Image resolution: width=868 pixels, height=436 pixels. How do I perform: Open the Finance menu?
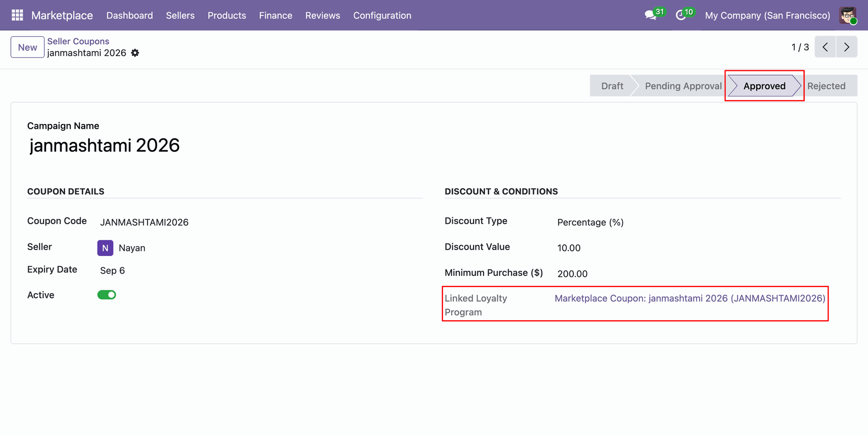coord(275,15)
